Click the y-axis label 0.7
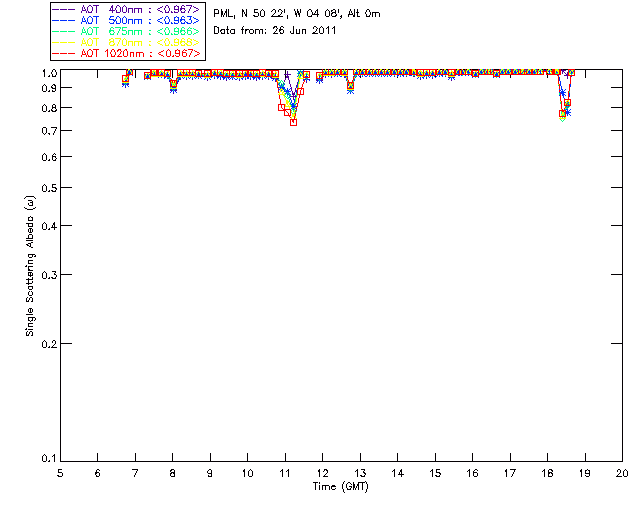This screenshot has width=640, height=512. pyautogui.click(x=49, y=131)
